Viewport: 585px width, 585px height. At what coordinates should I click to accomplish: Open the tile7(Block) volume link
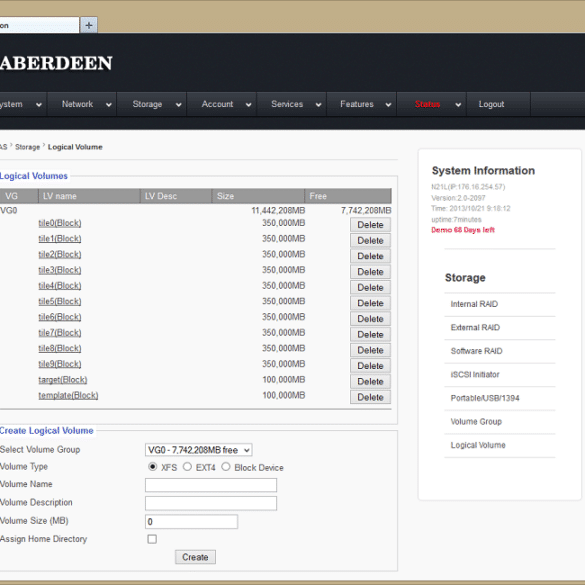pyautogui.click(x=60, y=333)
